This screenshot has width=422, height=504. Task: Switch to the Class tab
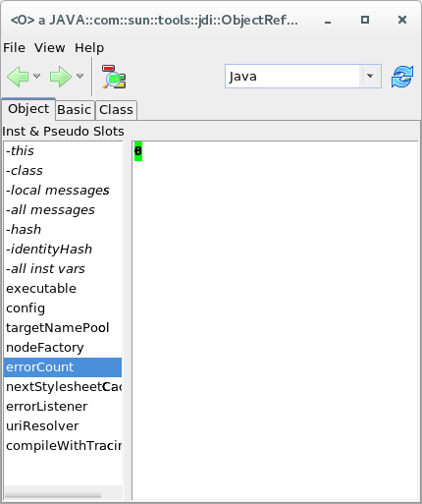coord(116,110)
